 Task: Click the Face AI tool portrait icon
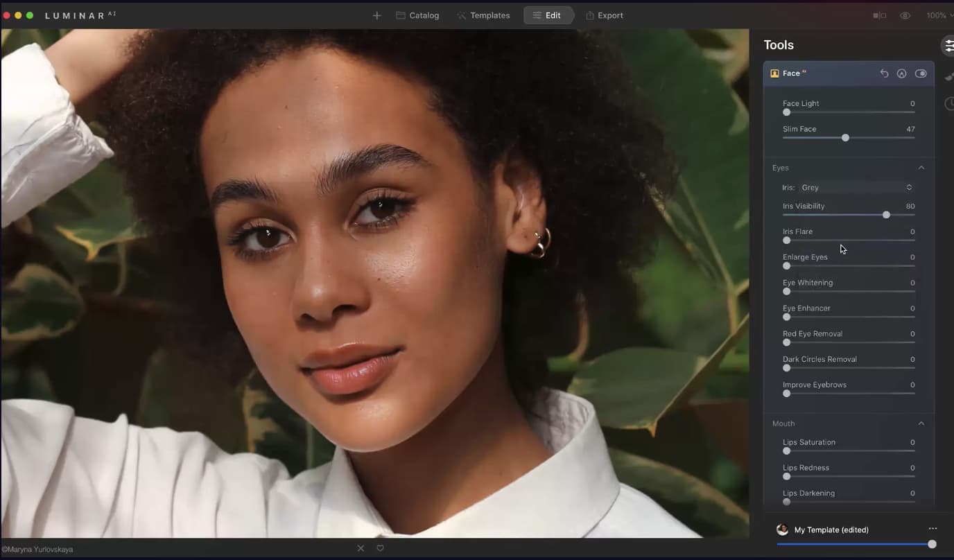pyautogui.click(x=774, y=73)
